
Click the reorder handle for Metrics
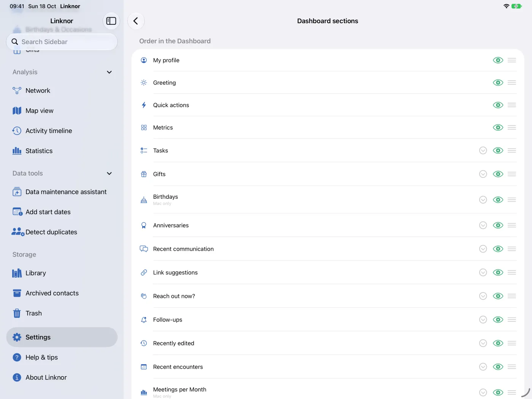pyautogui.click(x=512, y=127)
